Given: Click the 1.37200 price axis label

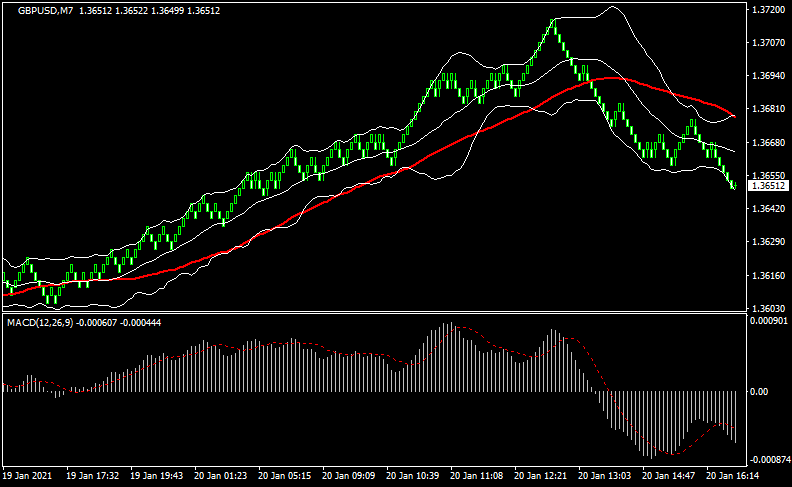Looking at the screenshot, I should pyautogui.click(x=768, y=10).
